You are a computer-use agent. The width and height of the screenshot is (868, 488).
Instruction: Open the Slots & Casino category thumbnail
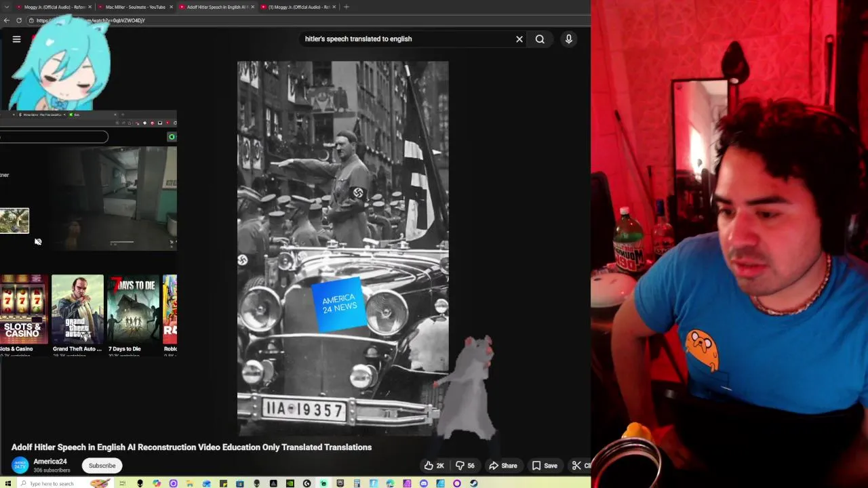[x=24, y=308]
